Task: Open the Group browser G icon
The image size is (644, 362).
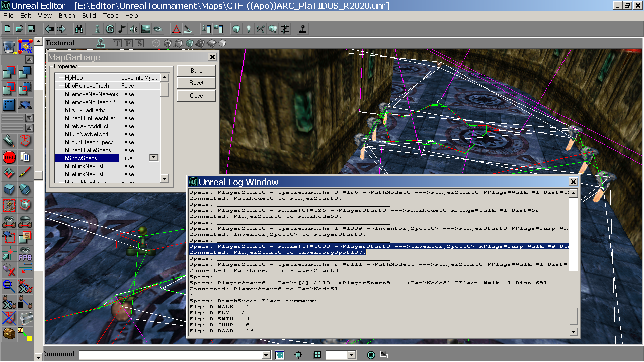Action: tap(110, 29)
